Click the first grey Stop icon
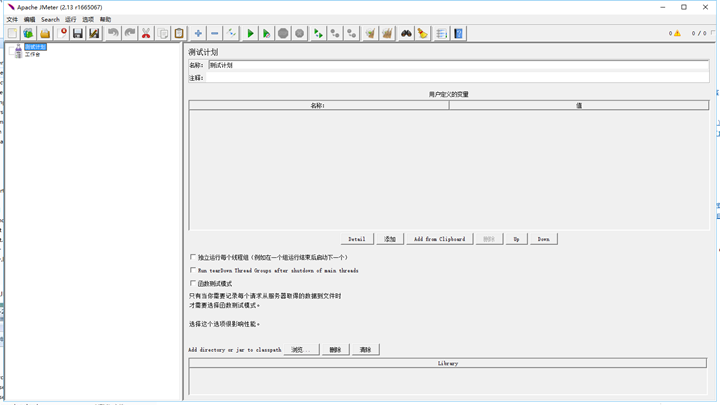 283,34
